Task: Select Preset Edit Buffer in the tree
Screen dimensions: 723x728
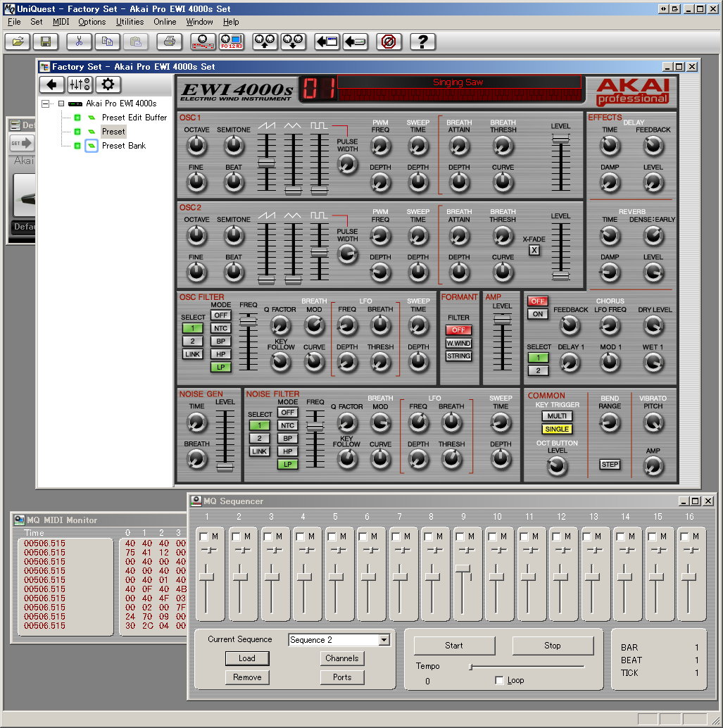Action: 134,118
